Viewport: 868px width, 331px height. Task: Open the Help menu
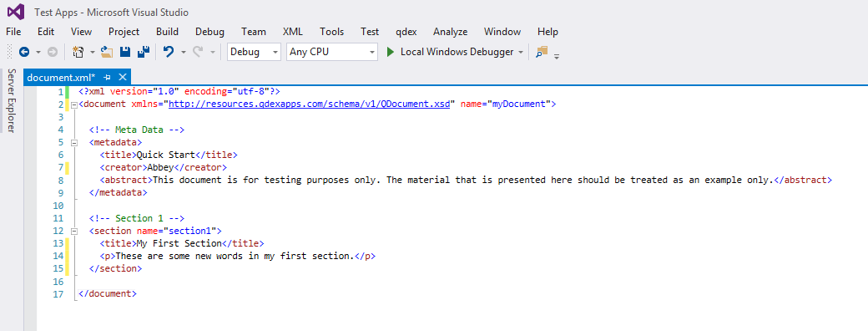548,32
